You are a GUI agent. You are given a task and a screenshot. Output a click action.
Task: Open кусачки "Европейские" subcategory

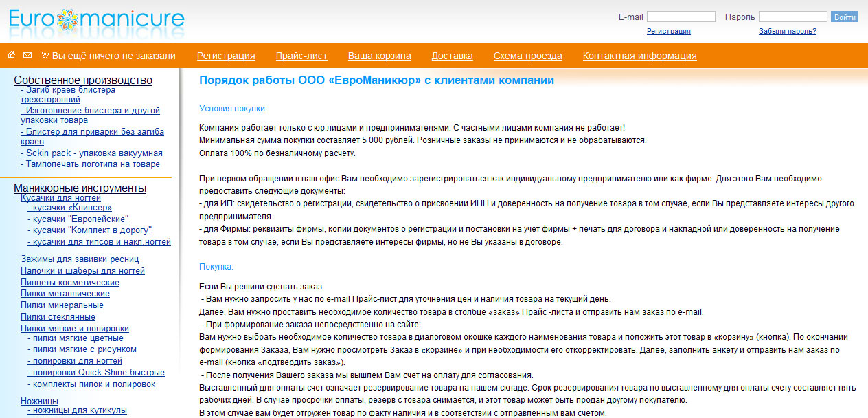78,219
